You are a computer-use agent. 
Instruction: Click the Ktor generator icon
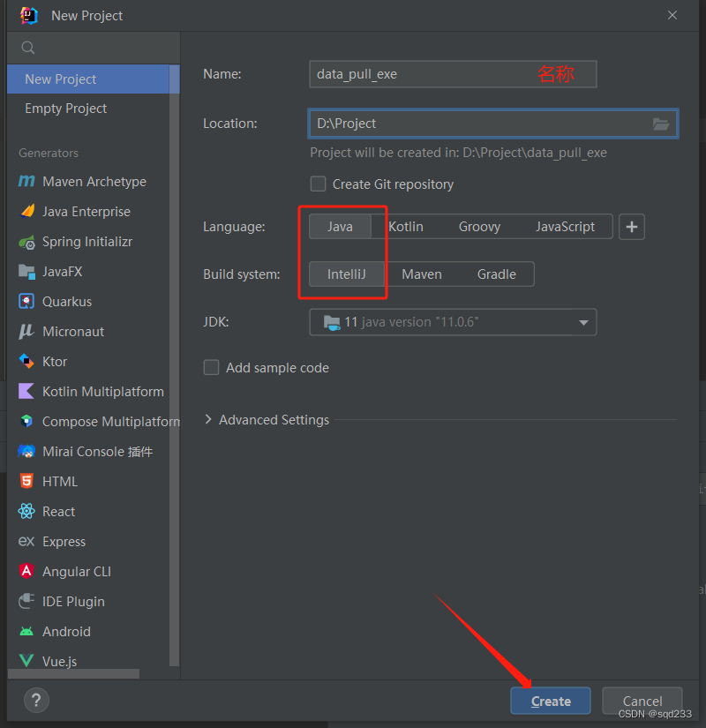tap(26, 361)
